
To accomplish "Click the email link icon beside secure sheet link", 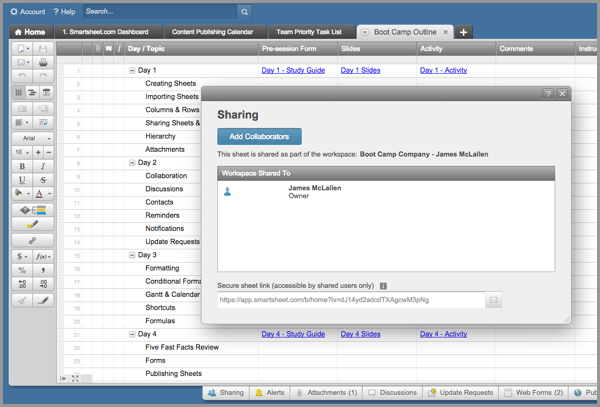I will coord(493,300).
